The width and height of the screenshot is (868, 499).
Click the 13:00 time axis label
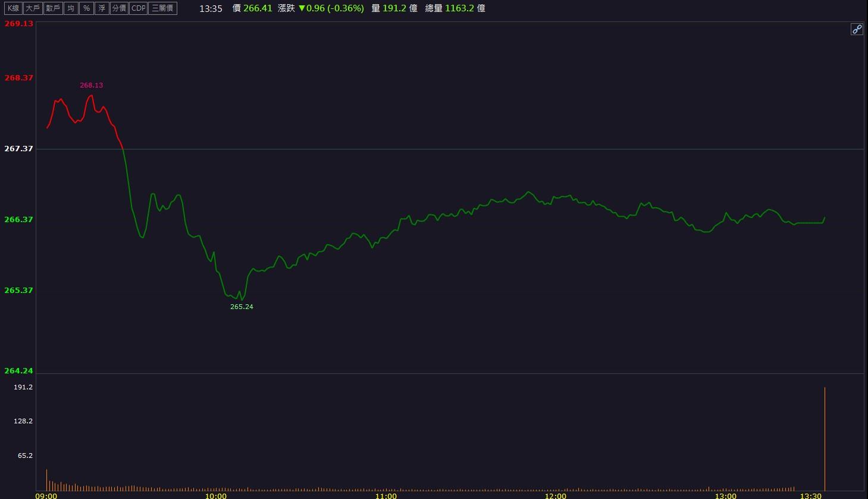coord(726,495)
